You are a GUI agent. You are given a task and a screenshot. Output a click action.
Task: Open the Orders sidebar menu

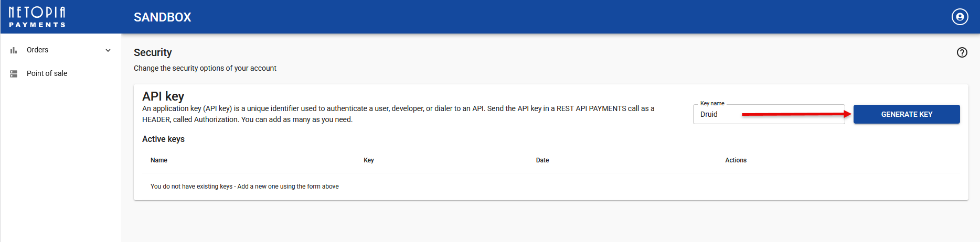[x=38, y=50]
